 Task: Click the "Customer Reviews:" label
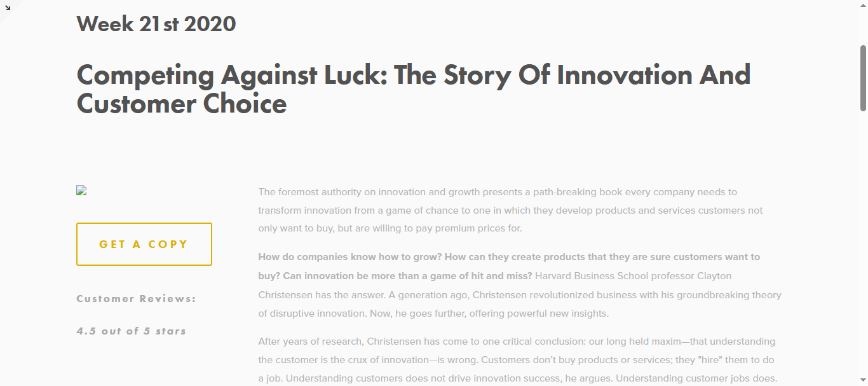[136, 299]
